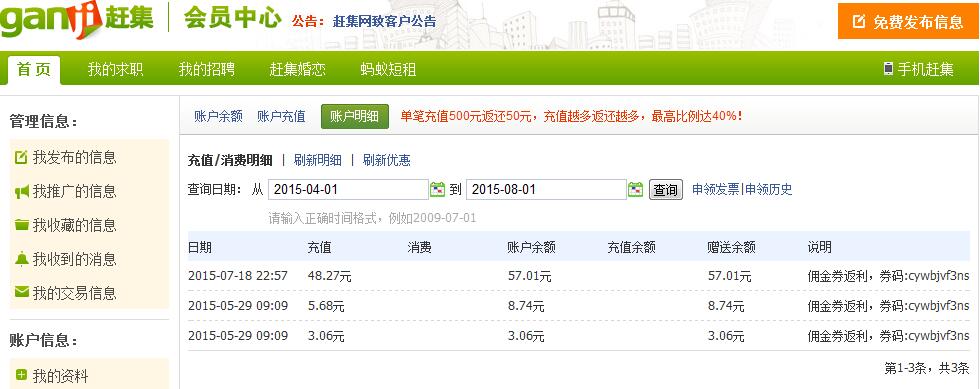Click the envelope icon beside 我的交易信息
This screenshot has width=980, height=389.
(21, 293)
